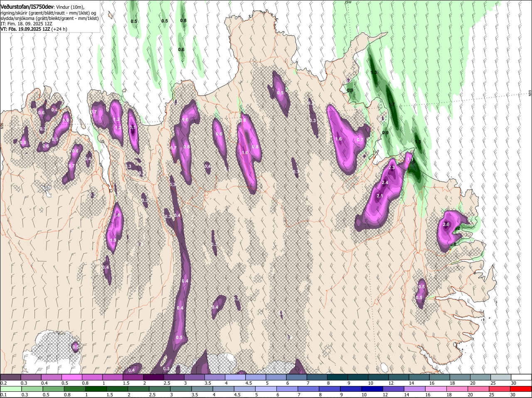Image resolution: width=532 pixels, height=398 pixels.
Task: Click the snow legend swatch between 0.2 and 0.3
Action: (10, 377)
